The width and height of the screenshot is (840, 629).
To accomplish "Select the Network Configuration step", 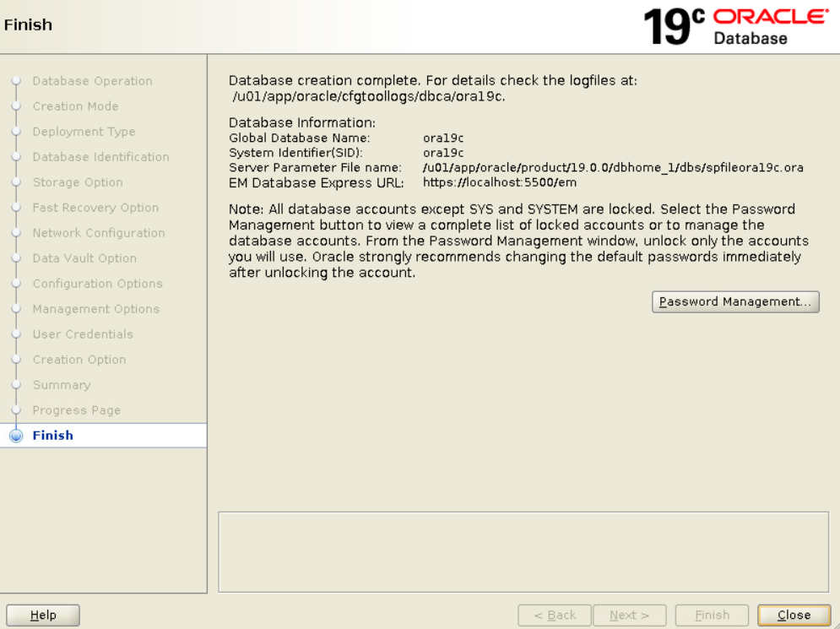I will [x=99, y=233].
